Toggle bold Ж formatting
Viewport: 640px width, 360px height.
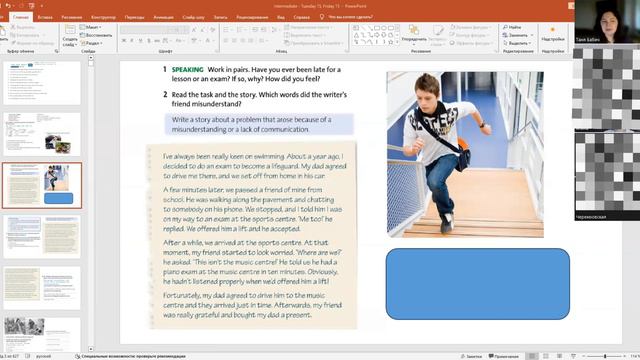tap(124, 40)
